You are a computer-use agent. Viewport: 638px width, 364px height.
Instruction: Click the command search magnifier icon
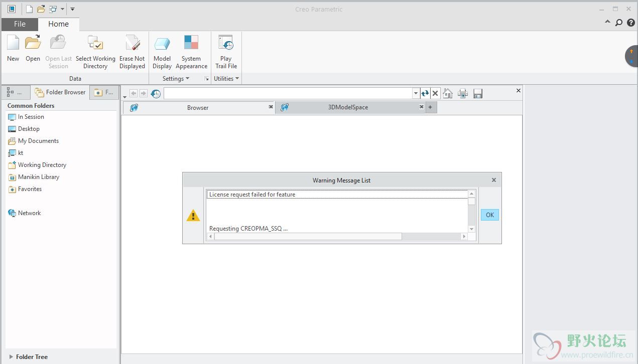(619, 23)
